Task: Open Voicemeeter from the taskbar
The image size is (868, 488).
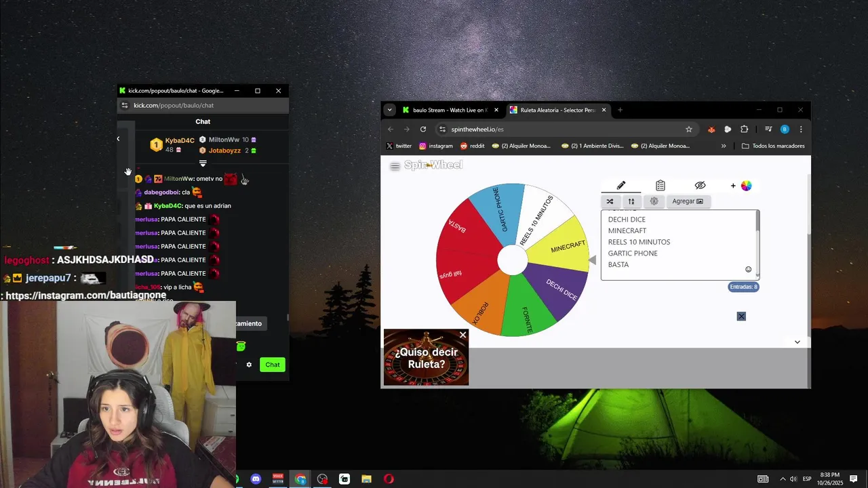Action: (278, 479)
